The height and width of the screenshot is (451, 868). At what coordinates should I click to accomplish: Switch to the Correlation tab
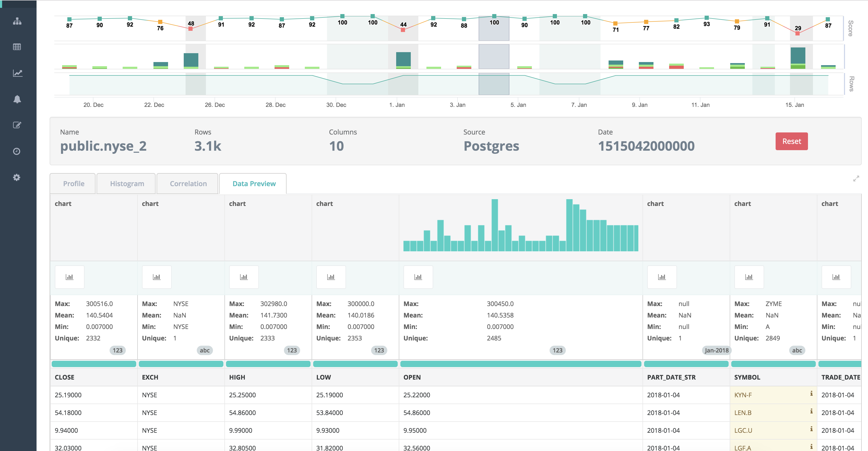point(188,184)
